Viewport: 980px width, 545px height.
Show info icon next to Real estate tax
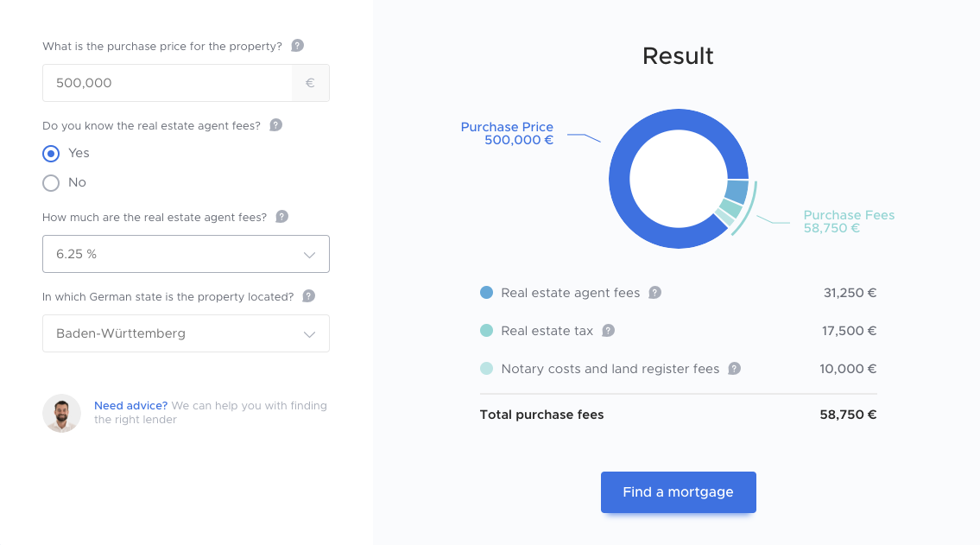[x=608, y=331]
